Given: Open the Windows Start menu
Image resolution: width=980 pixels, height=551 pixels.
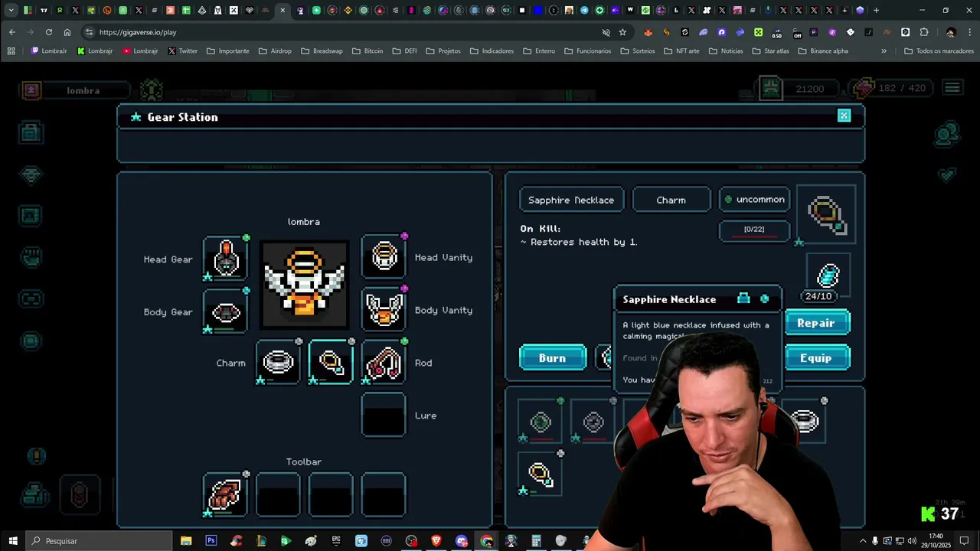Looking at the screenshot, I should tap(12, 540).
